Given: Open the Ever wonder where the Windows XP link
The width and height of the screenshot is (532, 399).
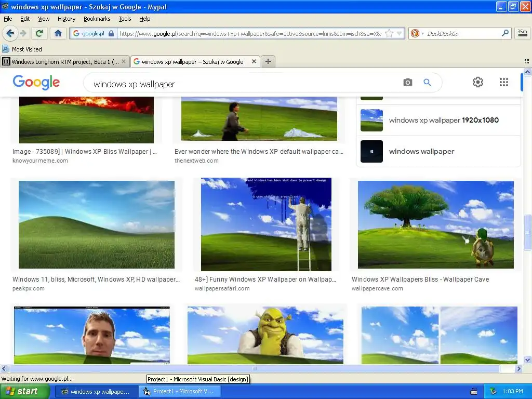Looking at the screenshot, I should tap(259, 152).
